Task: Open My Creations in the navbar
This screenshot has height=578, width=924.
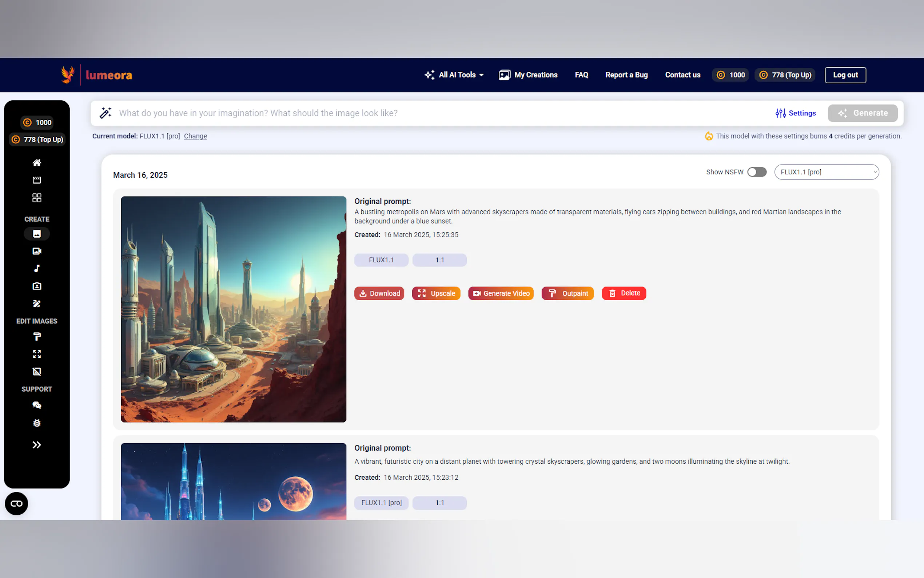Action: (528, 75)
